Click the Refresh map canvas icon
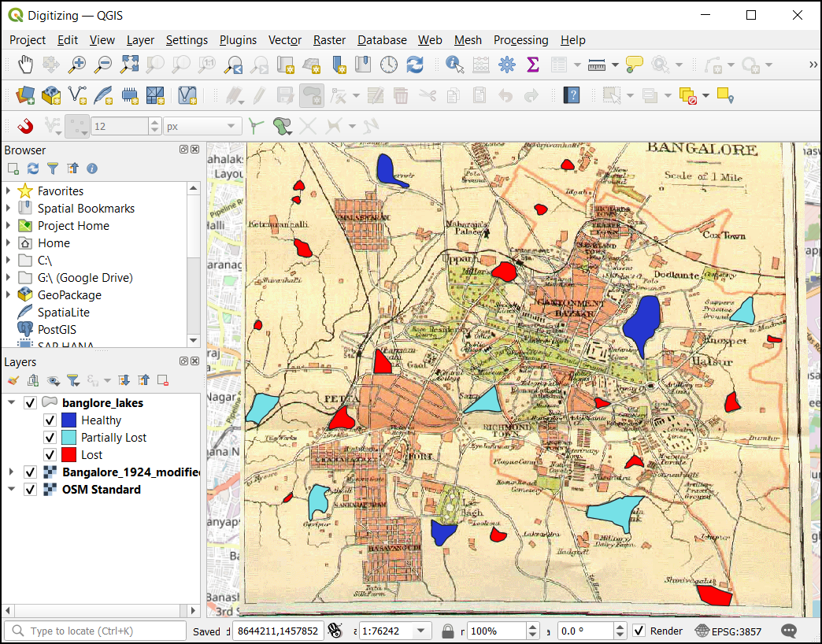This screenshot has height=644, width=822. (415, 65)
